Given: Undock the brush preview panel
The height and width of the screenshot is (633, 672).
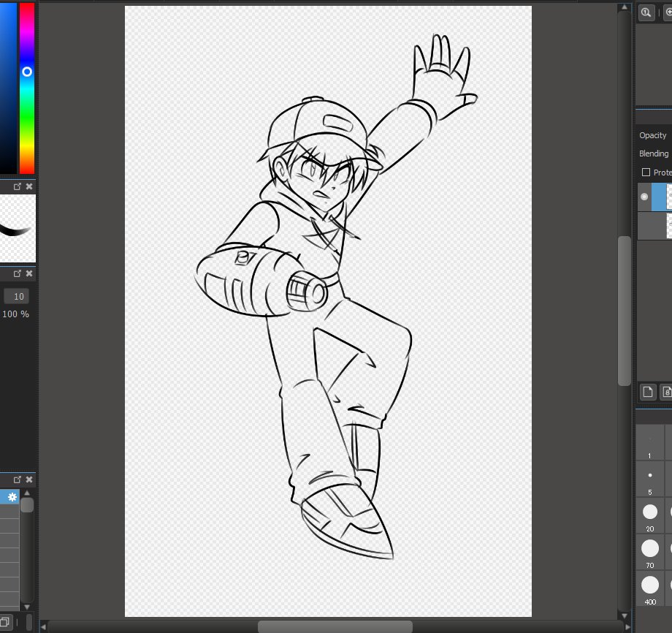Looking at the screenshot, I should (x=17, y=186).
